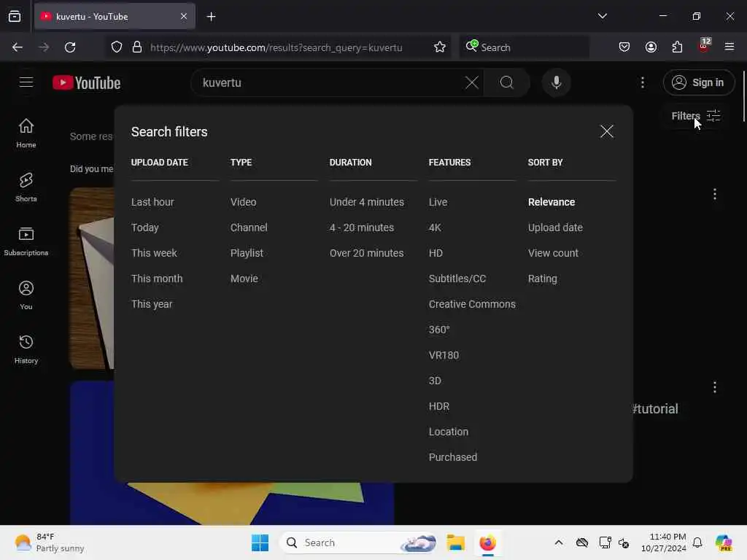Enable the Purchased feature filter
The height and width of the screenshot is (560, 747).
(x=452, y=457)
